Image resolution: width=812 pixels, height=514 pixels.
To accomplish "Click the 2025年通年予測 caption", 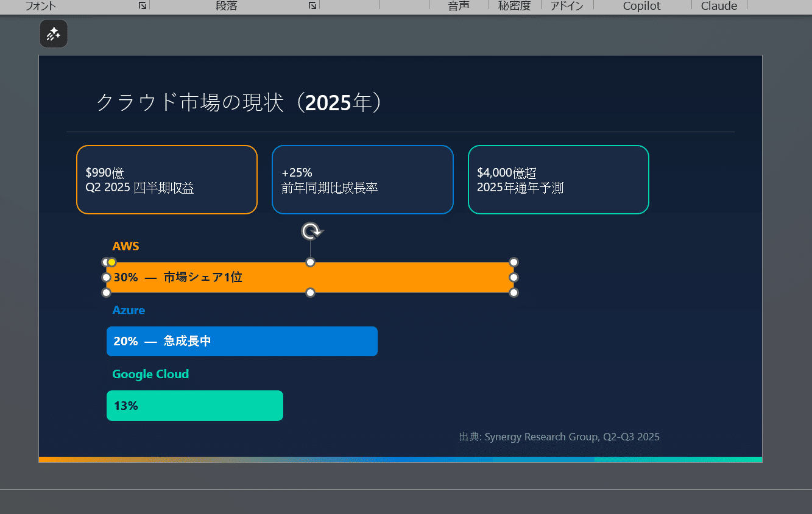I will tap(520, 188).
